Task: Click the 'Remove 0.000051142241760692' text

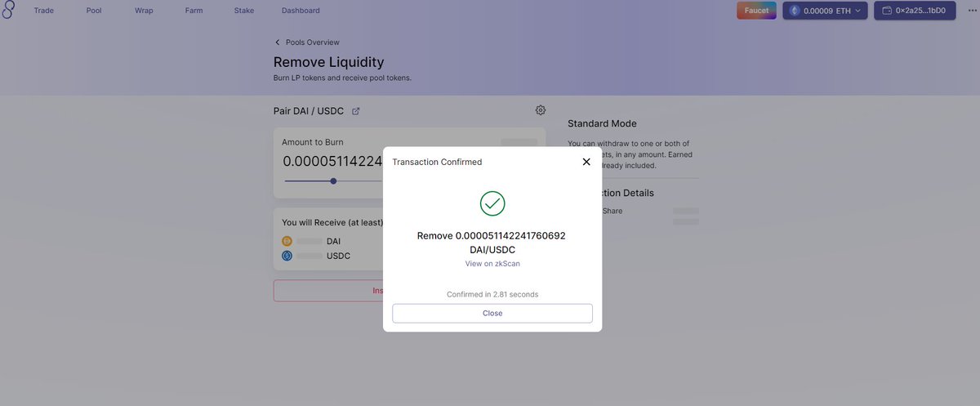Action: 492,235
